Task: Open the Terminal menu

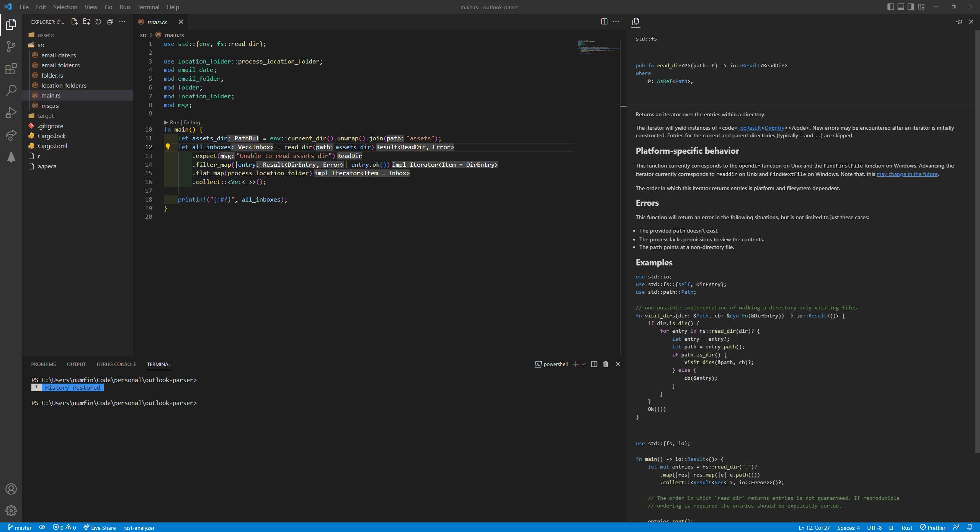Action: (148, 7)
